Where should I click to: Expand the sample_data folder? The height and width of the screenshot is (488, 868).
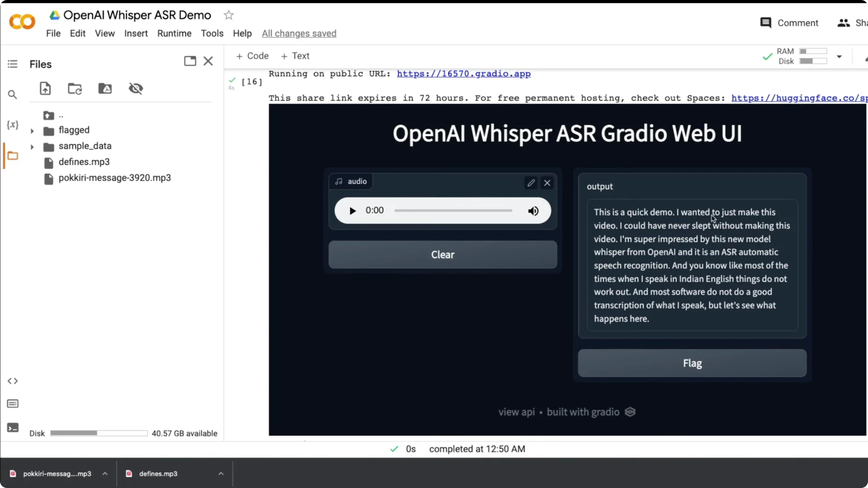[x=32, y=146]
